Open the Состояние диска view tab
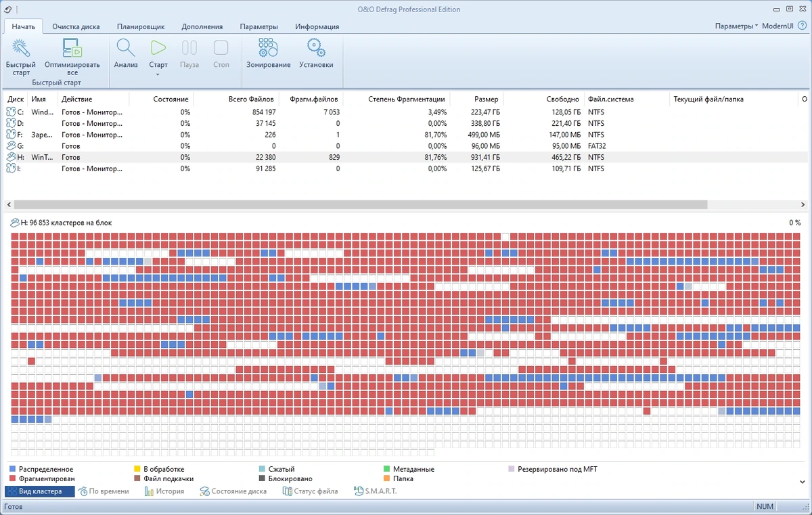Image resolution: width=812 pixels, height=515 pixels. (x=233, y=491)
